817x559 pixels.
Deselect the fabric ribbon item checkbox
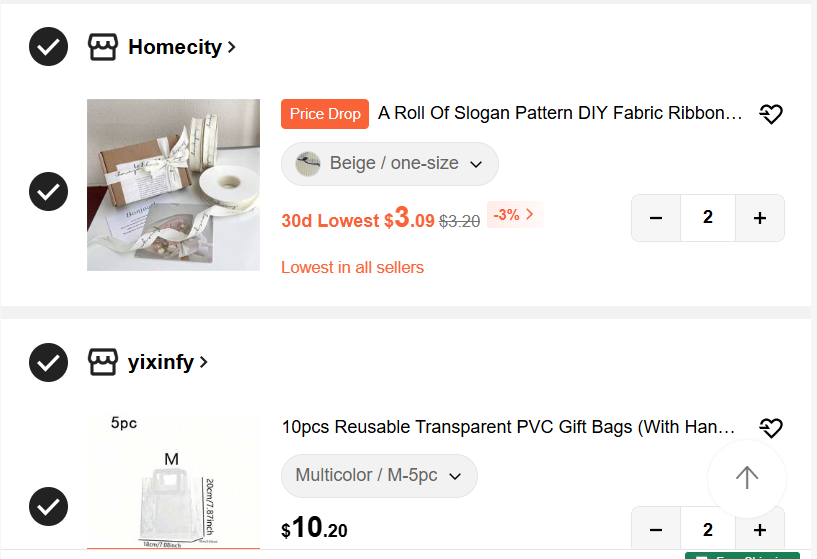[48, 192]
